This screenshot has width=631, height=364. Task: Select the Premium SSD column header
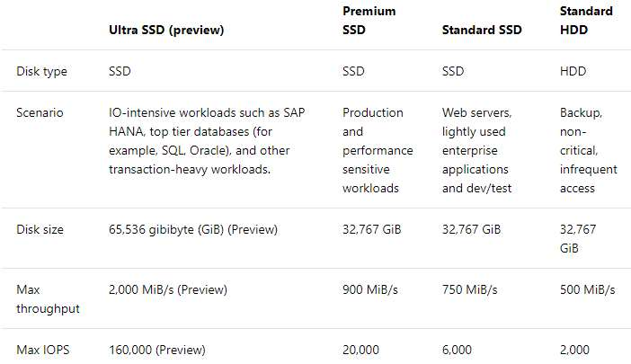(x=369, y=21)
